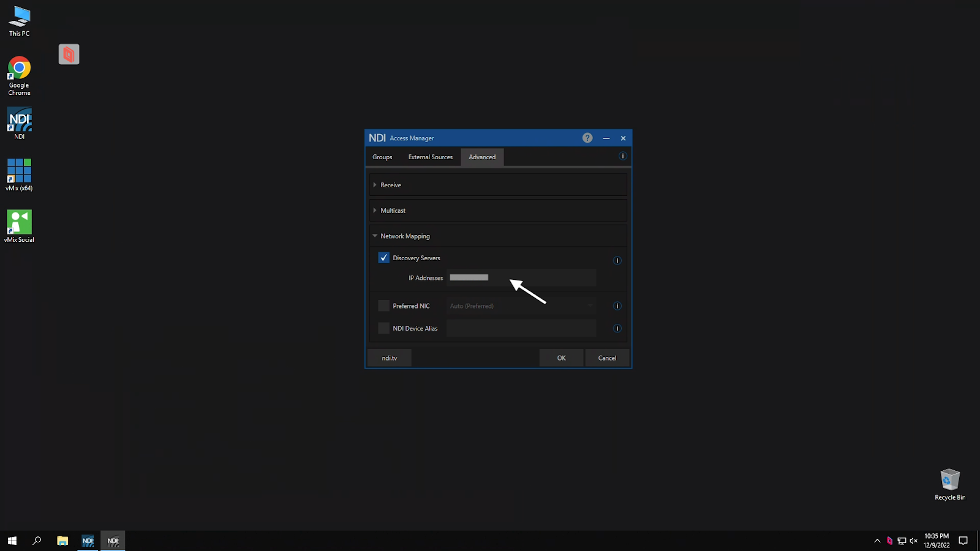Open the This PC desktop icon

[x=20, y=21]
